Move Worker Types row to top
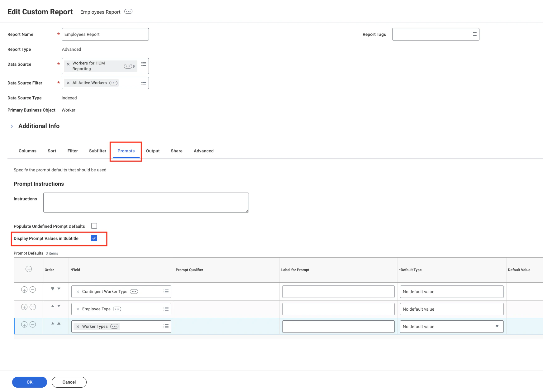543x392 pixels. 59,323
